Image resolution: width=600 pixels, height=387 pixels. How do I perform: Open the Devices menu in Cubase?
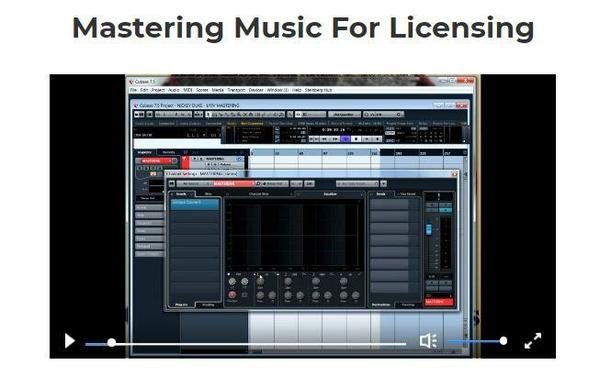coord(256,90)
